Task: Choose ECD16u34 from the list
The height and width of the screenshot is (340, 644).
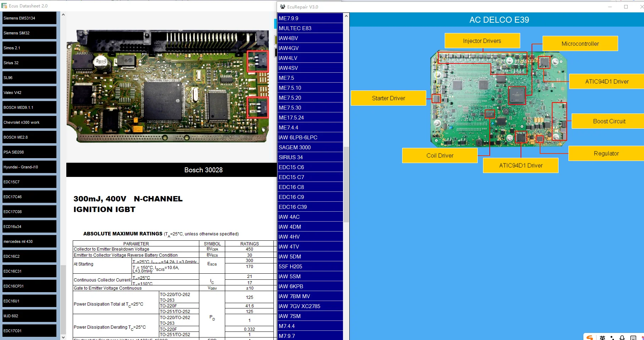Action: tap(29, 227)
